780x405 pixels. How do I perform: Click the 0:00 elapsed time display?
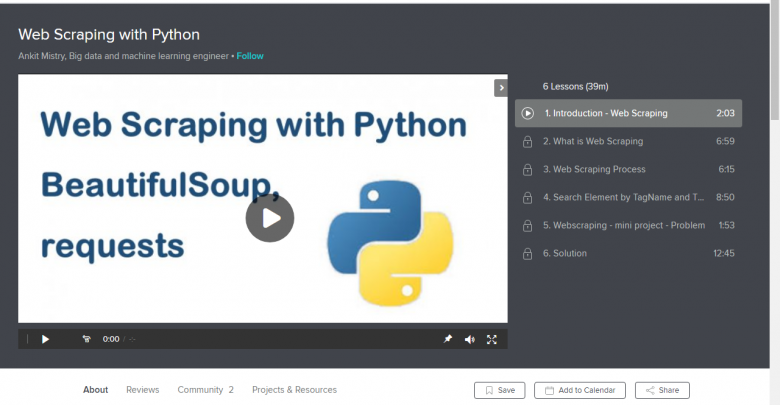(111, 339)
